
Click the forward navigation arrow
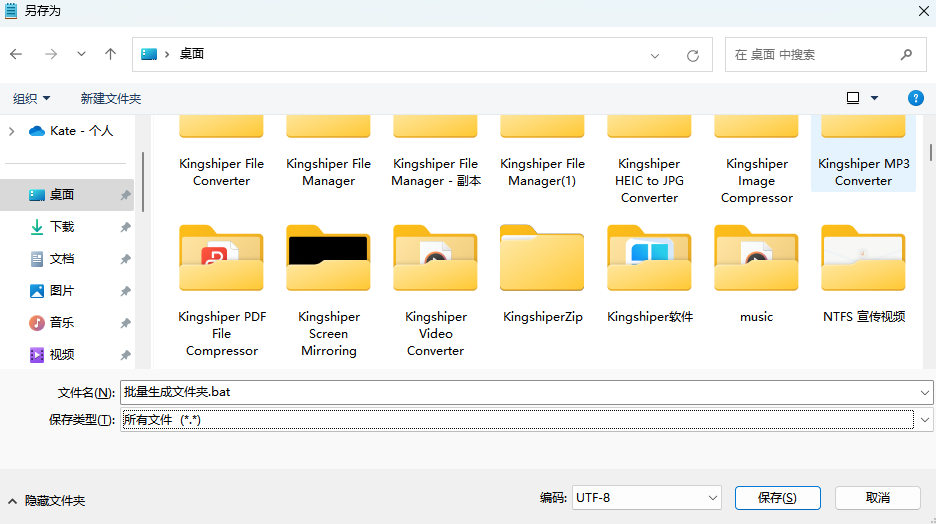51,54
